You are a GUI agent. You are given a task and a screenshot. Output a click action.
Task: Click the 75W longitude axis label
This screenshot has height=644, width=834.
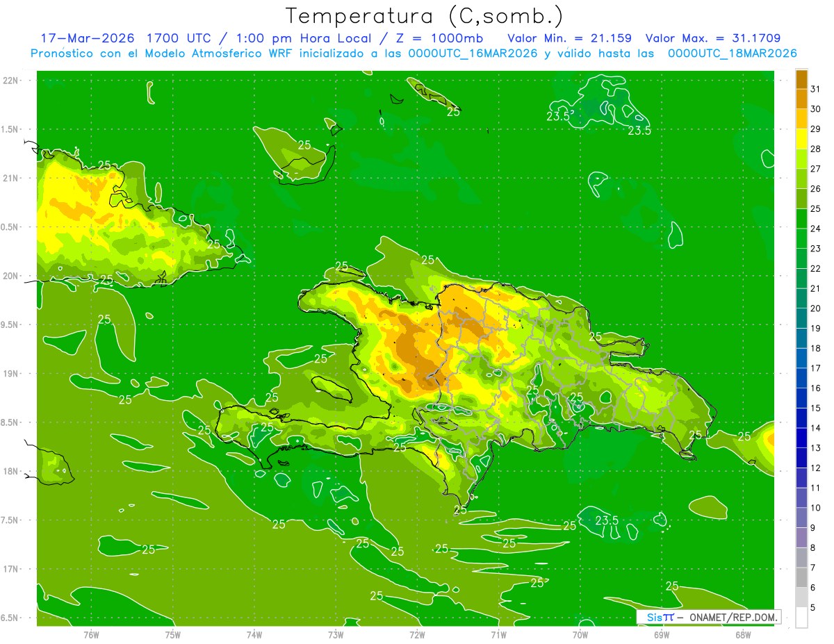(173, 634)
